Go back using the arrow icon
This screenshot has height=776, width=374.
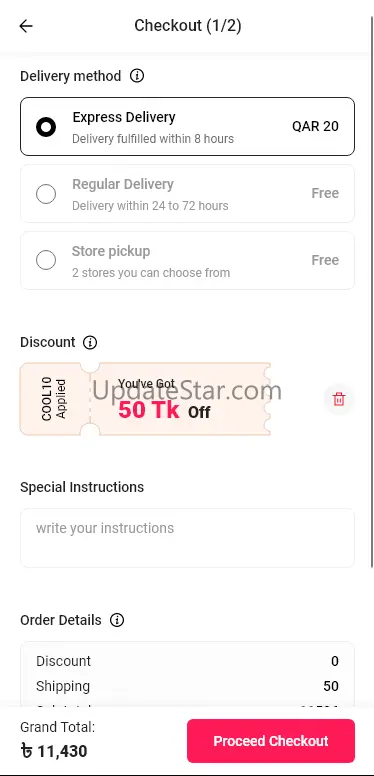[26, 26]
